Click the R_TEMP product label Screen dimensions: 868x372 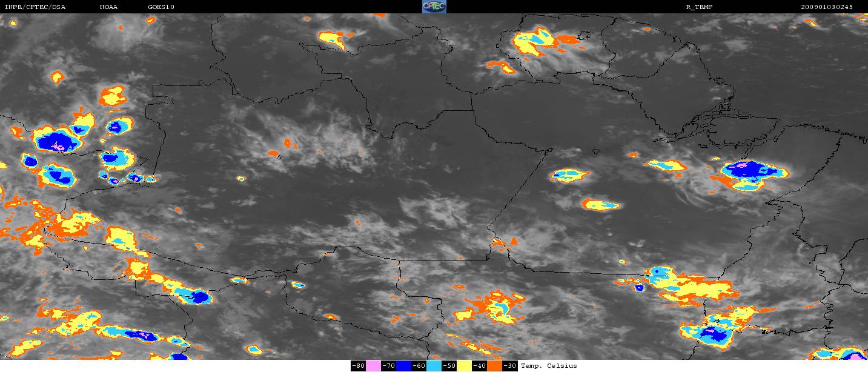click(700, 7)
